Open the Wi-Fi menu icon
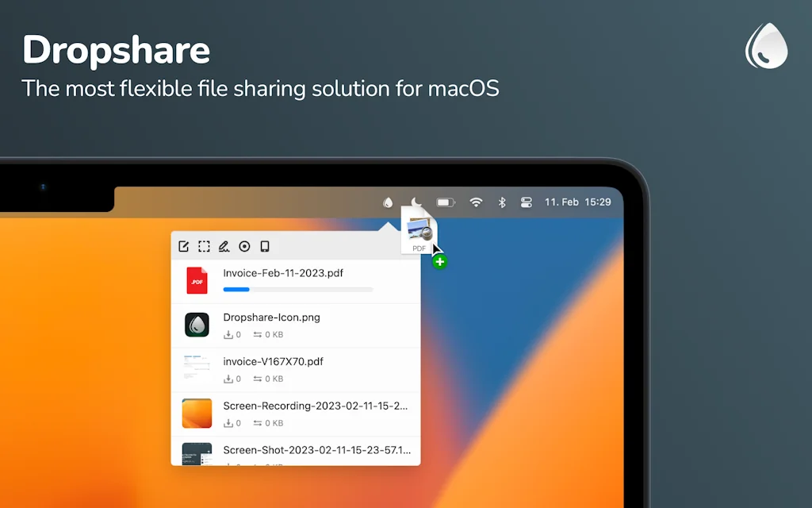812x508 pixels. click(x=476, y=202)
